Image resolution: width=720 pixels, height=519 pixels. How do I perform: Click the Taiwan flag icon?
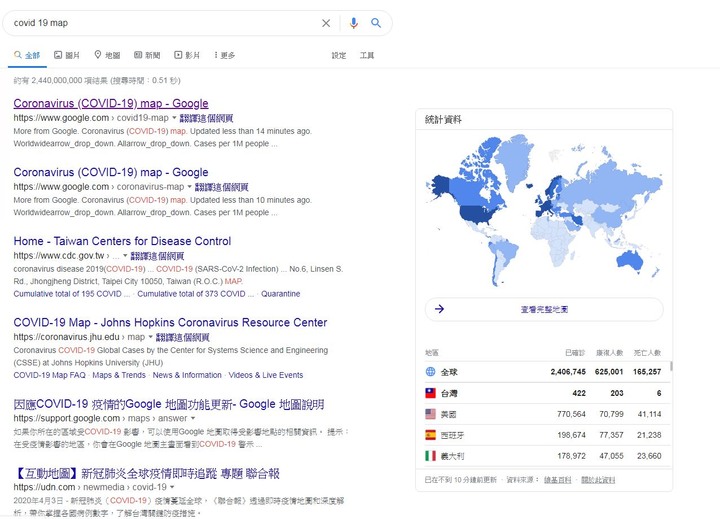[430, 393]
